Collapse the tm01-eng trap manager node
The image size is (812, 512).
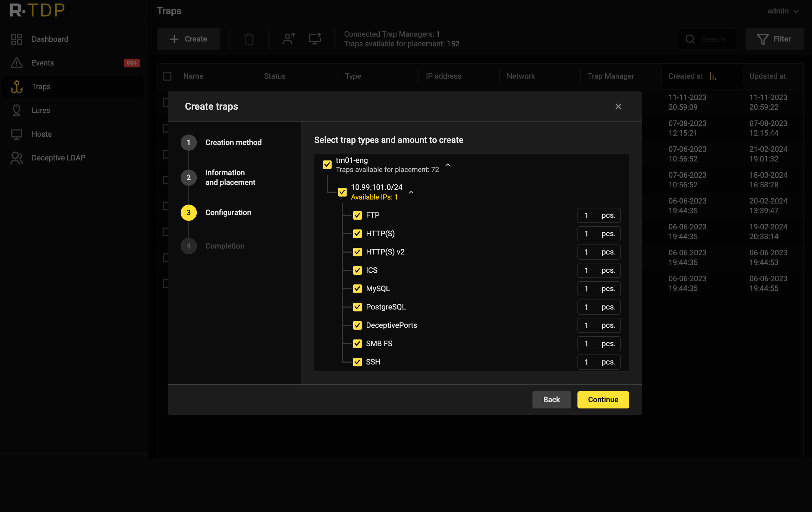(448, 165)
